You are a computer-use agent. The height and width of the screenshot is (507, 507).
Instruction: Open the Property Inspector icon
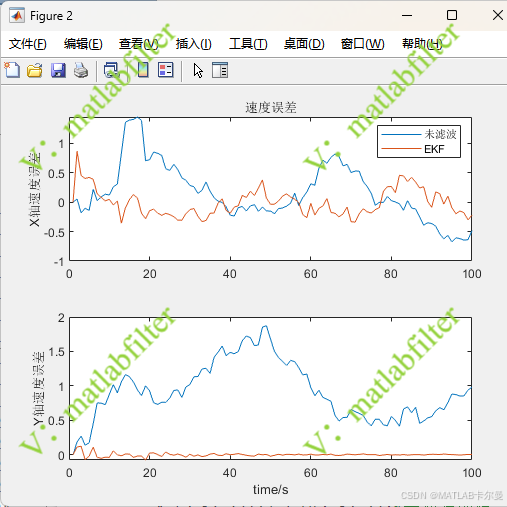tap(220, 70)
